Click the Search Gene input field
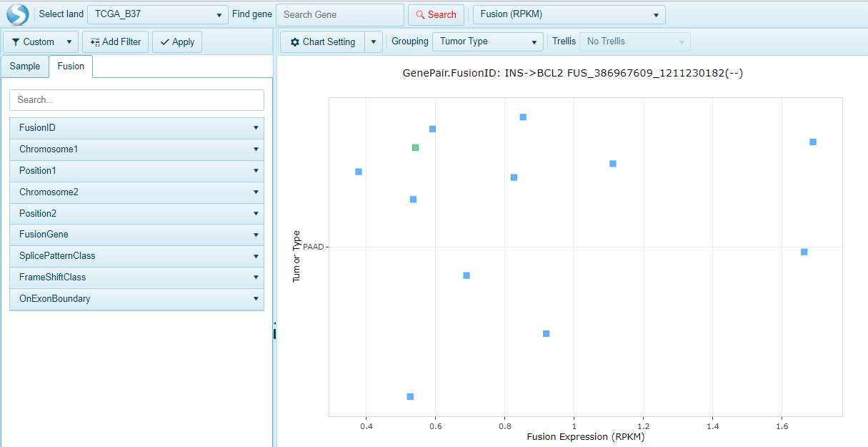Viewport: 868px width, 447px height. point(339,14)
